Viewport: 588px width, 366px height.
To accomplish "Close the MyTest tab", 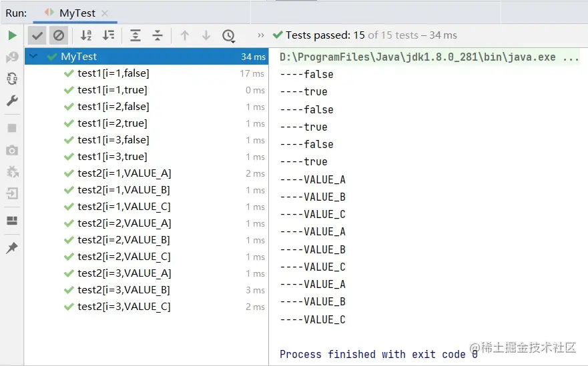I will click(x=105, y=13).
